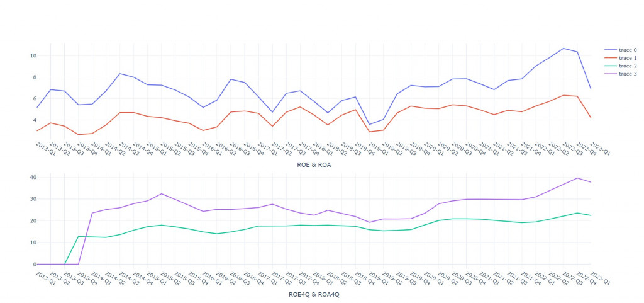Toggle trace 2 in the legend

click(620, 66)
